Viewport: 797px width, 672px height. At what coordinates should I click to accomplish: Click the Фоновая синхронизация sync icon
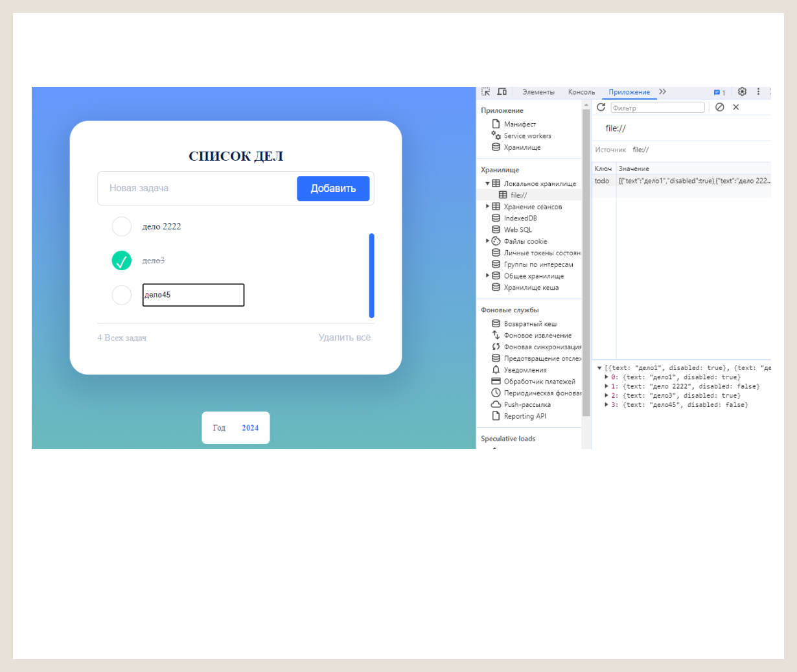point(496,347)
